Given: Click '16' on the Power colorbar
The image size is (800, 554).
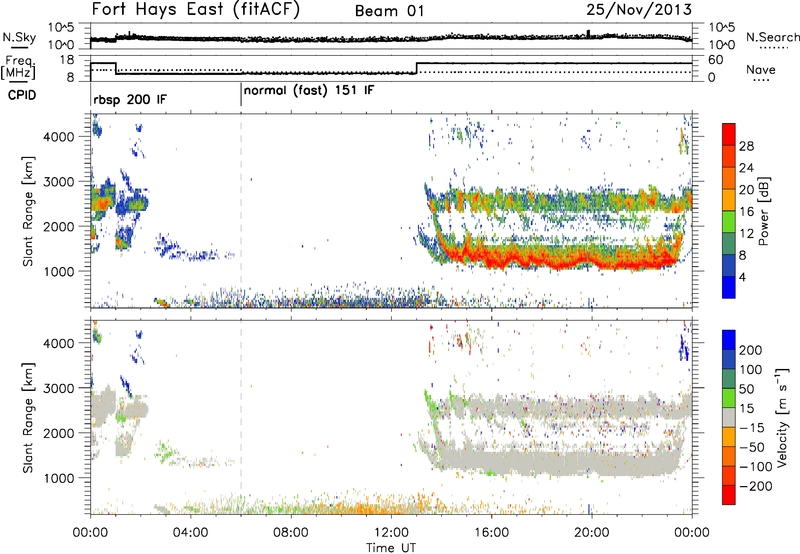Looking at the screenshot, I should coord(746,211).
